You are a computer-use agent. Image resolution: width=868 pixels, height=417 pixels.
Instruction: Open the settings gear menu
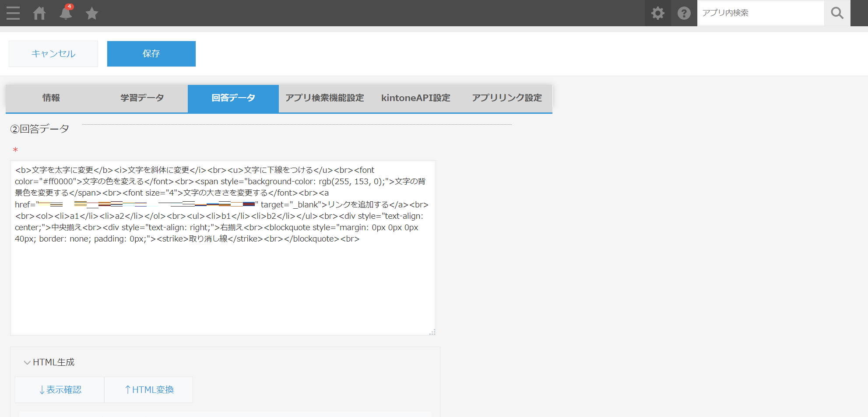(657, 13)
